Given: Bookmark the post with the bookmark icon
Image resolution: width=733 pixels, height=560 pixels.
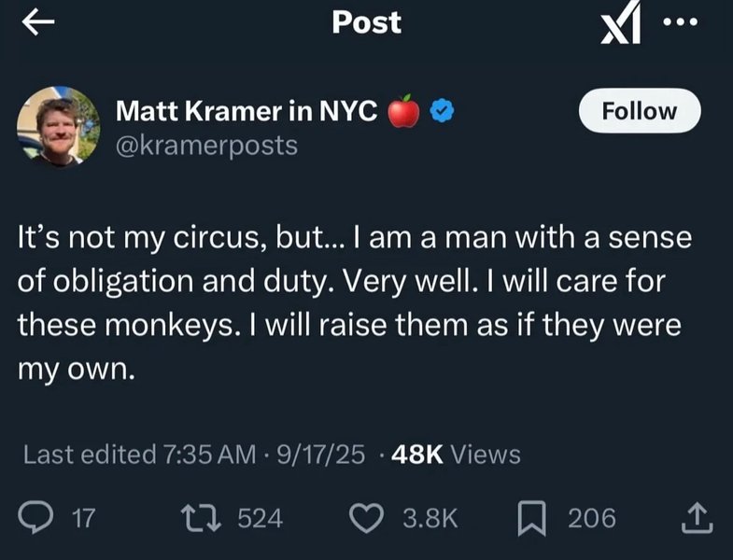Looking at the screenshot, I should 533,517.
